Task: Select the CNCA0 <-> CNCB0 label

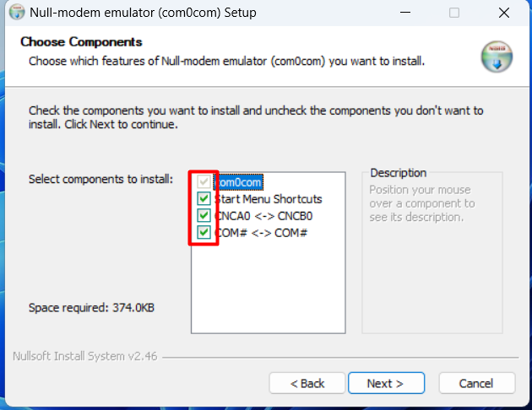Action: coord(257,215)
